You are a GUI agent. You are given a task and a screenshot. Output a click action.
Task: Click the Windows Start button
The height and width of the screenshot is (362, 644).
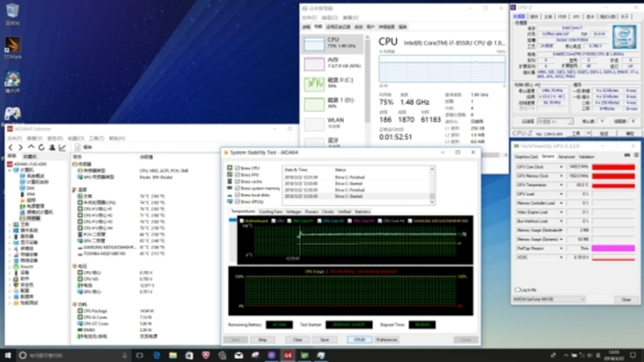coord(7,355)
